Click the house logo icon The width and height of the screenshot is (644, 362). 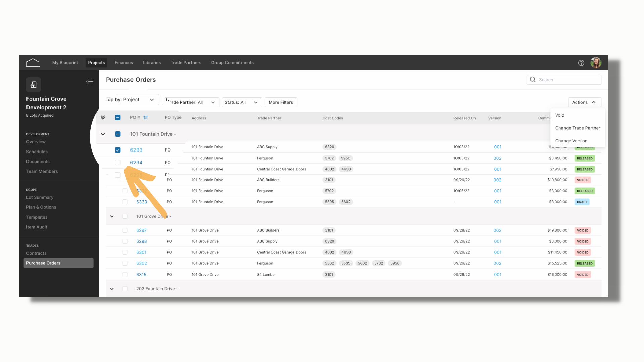click(x=33, y=63)
